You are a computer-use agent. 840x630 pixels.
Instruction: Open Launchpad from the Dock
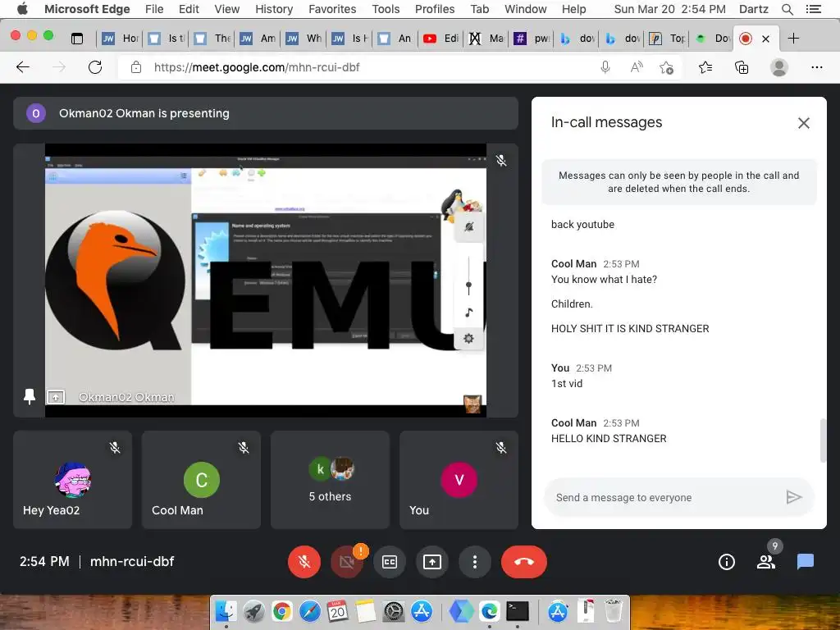[254, 610]
